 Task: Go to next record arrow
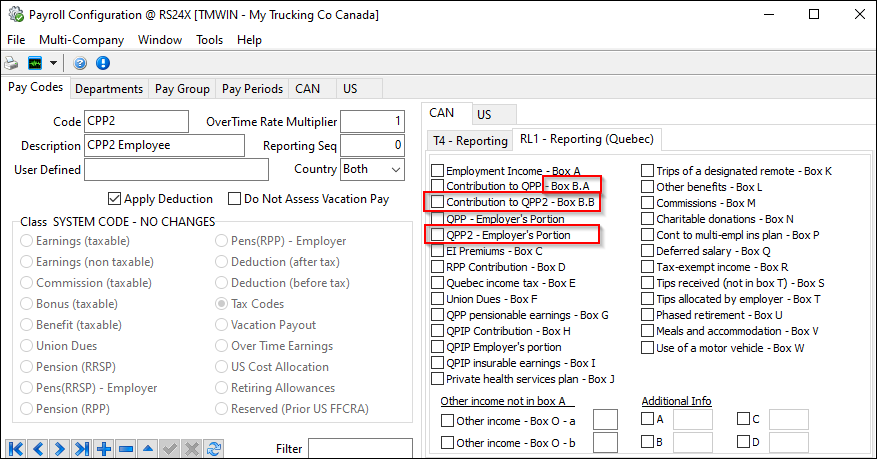tap(60, 449)
